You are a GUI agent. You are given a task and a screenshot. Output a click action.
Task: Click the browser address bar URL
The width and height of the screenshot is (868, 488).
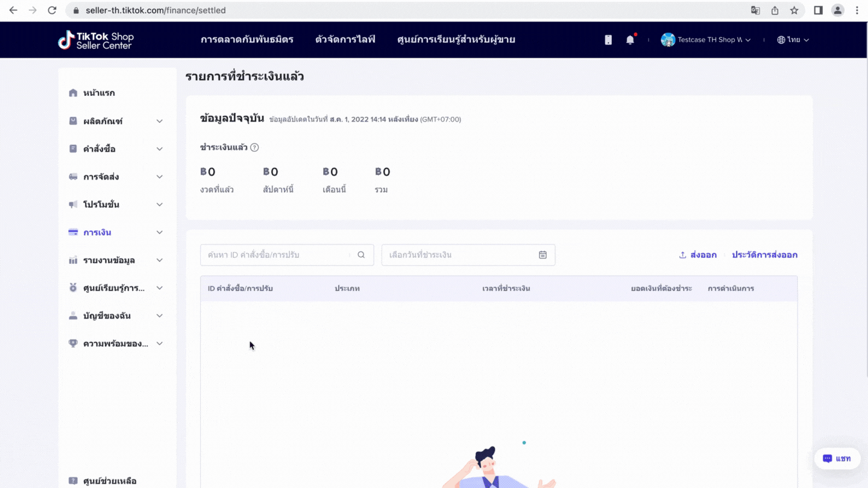click(x=156, y=10)
